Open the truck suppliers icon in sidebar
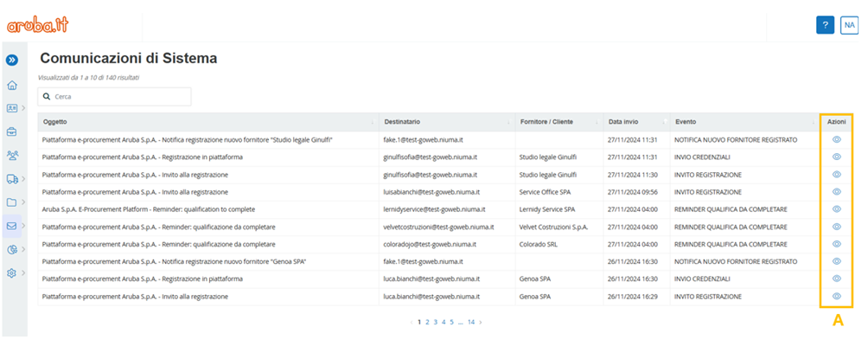 pos(11,178)
